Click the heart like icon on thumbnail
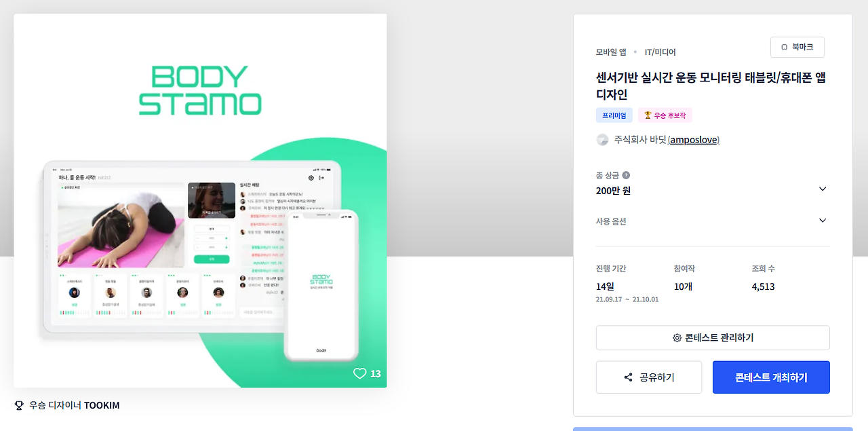Screen dimensions: 868x431 [359, 373]
